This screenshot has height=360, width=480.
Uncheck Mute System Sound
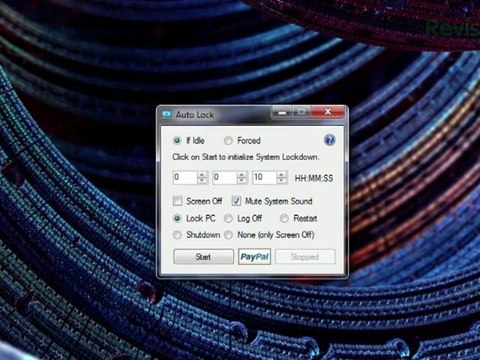point(236,201)
